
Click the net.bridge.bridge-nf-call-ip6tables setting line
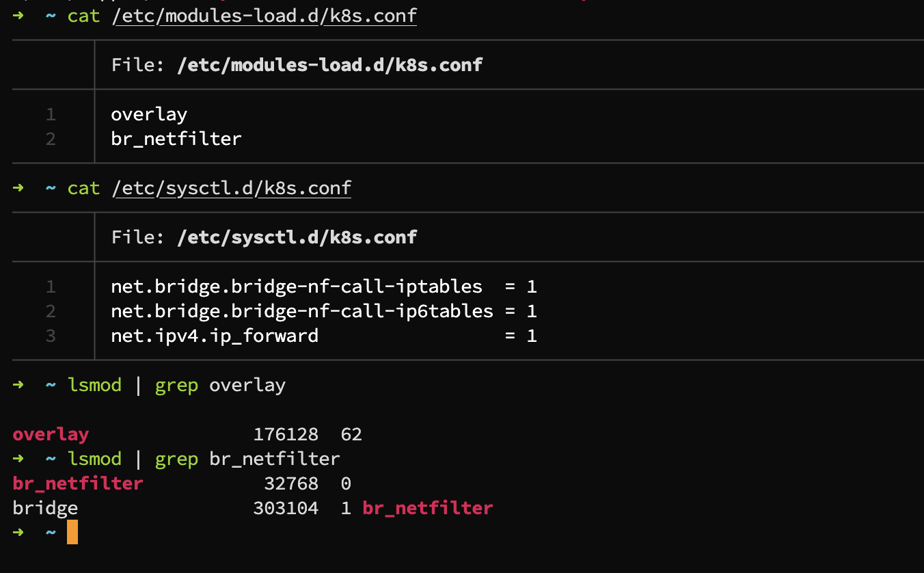click(324, 312)
